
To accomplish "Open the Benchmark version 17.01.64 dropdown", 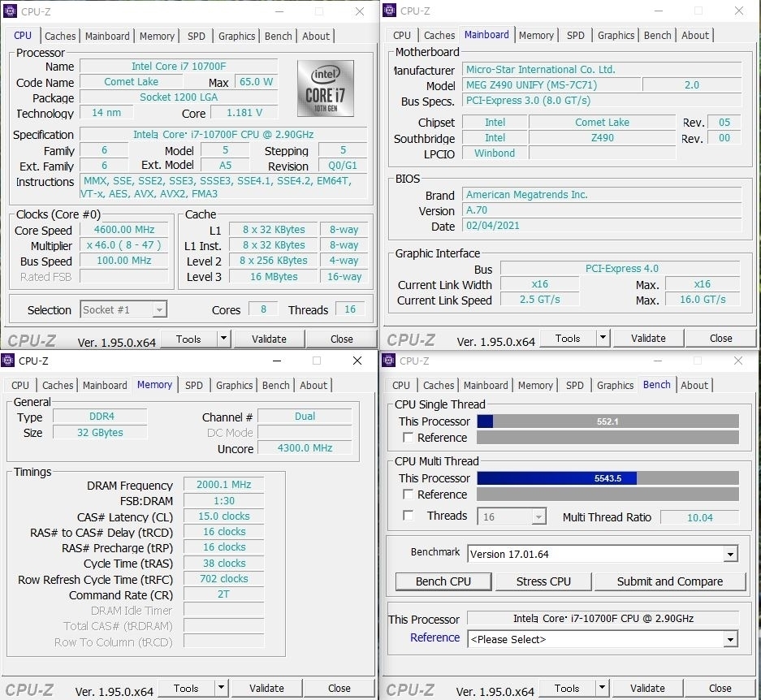I will point(730,555).
